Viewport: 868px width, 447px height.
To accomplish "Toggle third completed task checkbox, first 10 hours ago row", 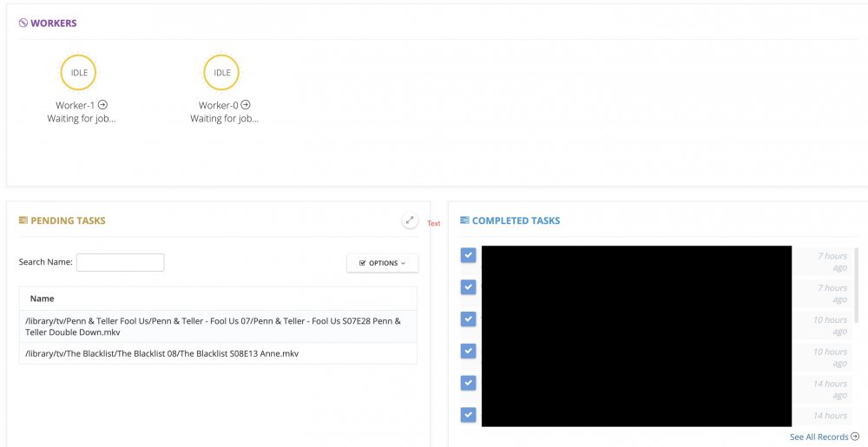I will (x=469, y=319).
